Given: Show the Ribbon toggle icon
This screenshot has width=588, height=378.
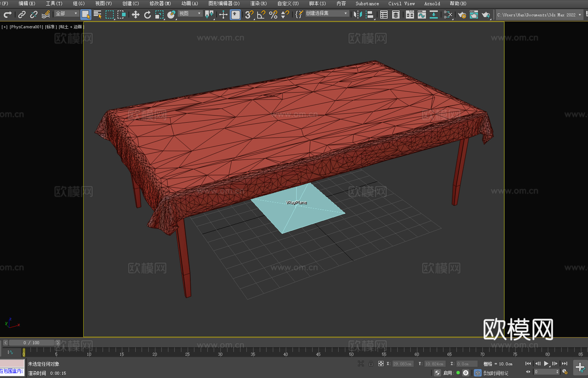Looking at the screenshot, I should coord(410,14).
